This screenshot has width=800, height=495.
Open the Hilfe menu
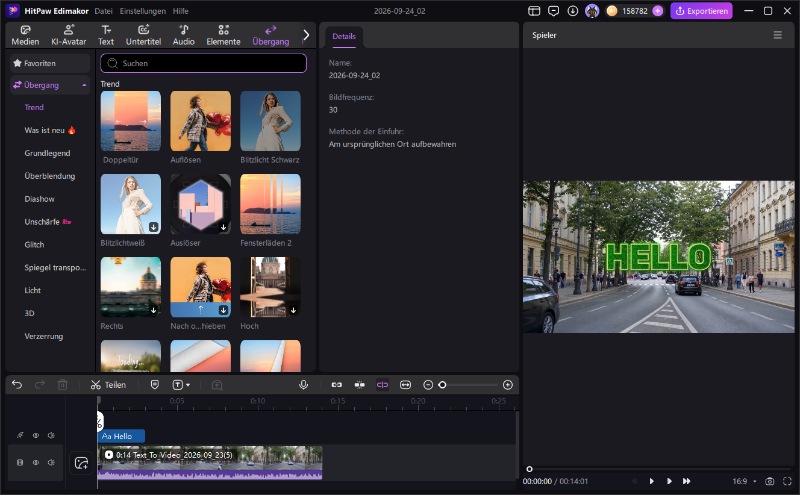tap(180, 11)
